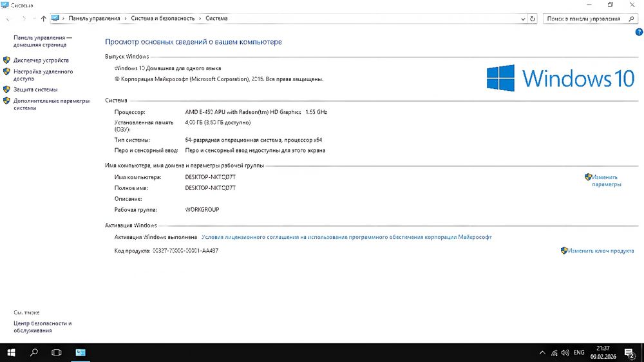The image size is (644, 362).
Task: Select the System window taskbar button
Action: 80,352
